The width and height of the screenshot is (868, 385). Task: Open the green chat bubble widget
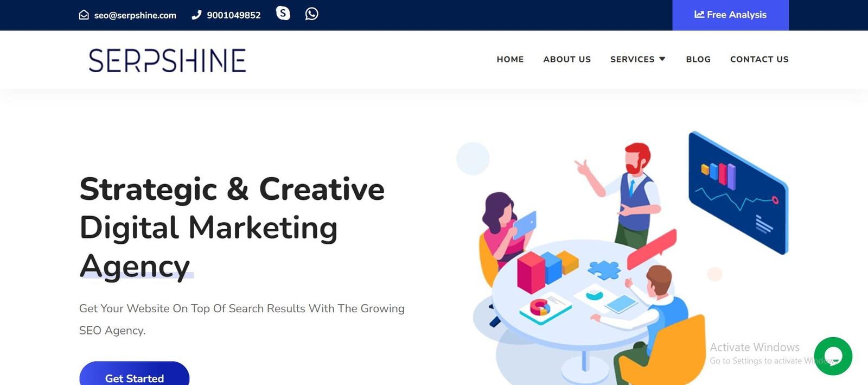point(833,356)
